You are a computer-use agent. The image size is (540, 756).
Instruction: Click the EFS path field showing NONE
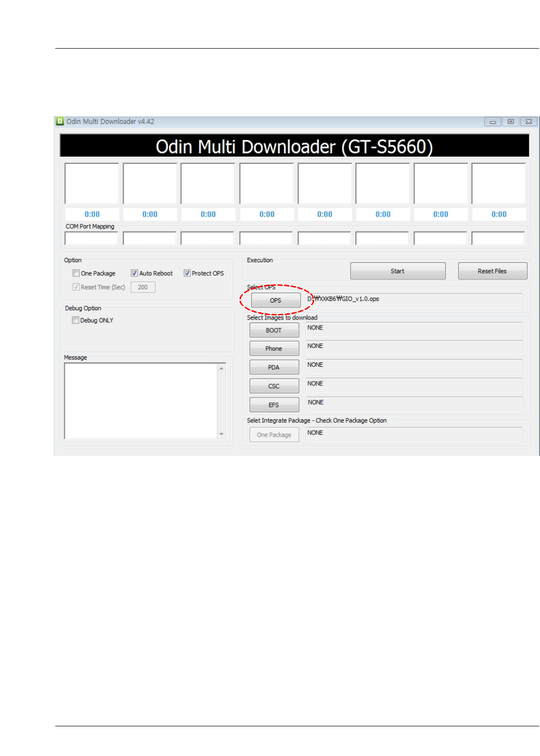(414, 404)
